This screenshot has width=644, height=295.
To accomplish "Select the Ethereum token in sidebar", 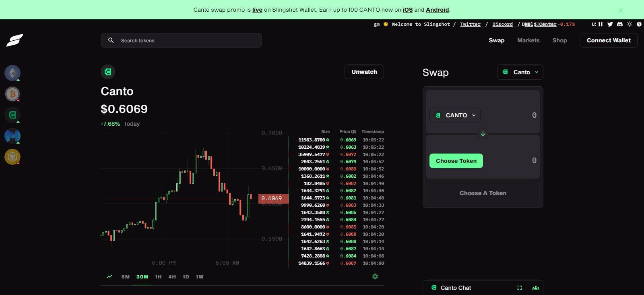I will (12, 73).
